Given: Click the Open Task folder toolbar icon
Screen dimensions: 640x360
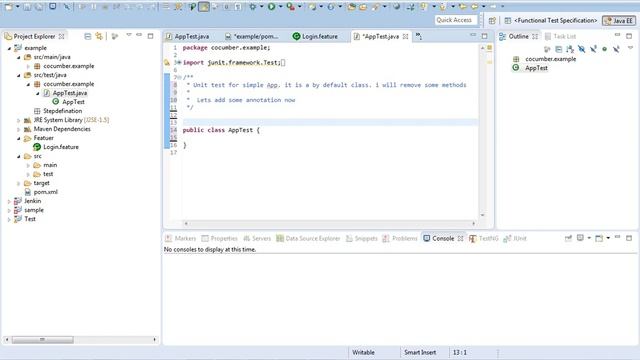Looking at the screenshot, I should 363,7.
